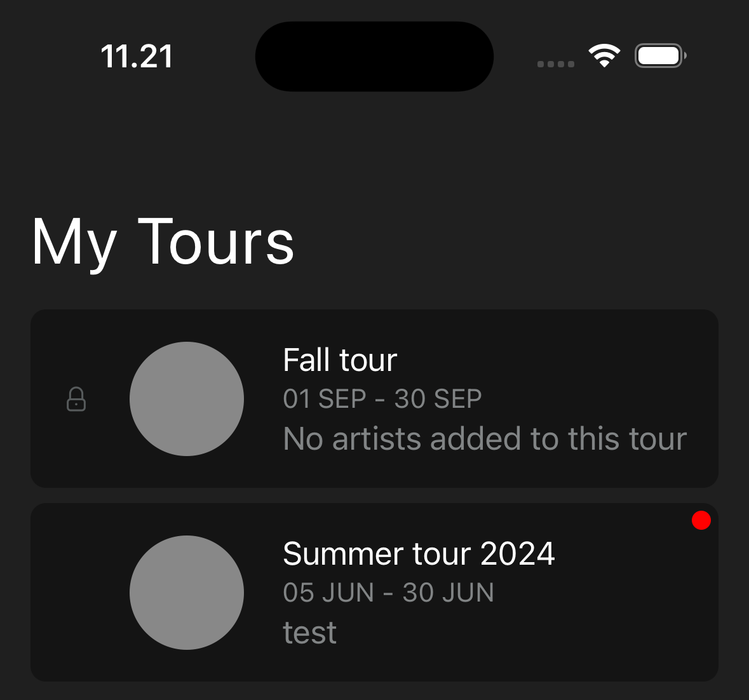Open the Fall tour card
749x700 pixels.
(x=374, y=399)
